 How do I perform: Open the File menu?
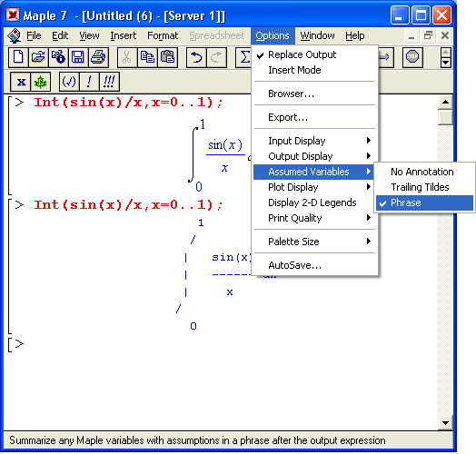point(34,35)
